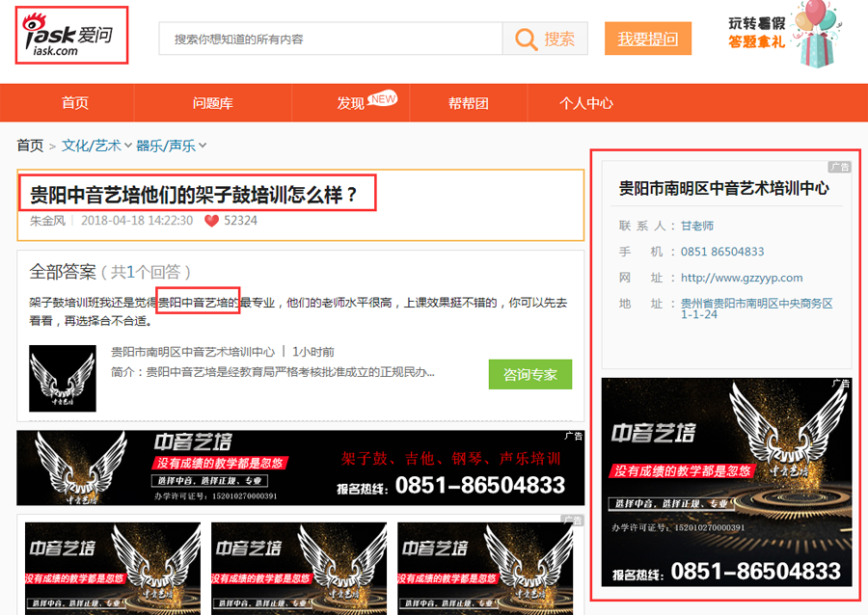Image resolution: width=868 pixels, height=615 pixels.
Task: Click the post timestamp 2018-04-18 14:22:30
Action: 137,221
